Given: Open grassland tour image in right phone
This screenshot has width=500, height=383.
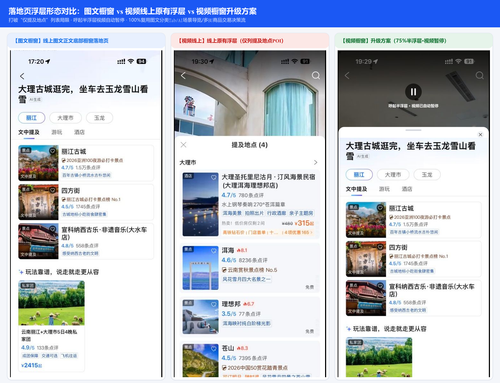Looking at the screenshot, I should coord(379,357).
